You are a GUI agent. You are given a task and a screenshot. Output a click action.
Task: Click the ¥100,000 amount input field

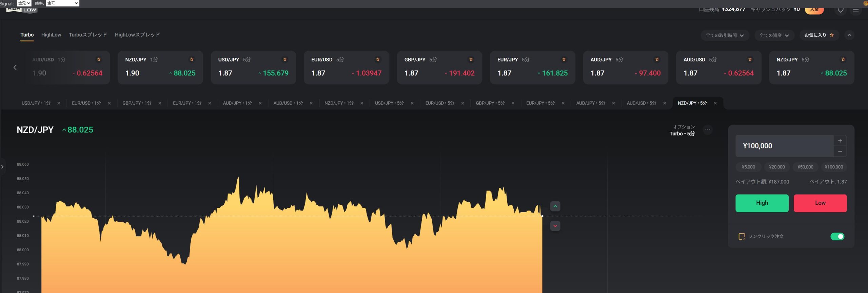(784, 146)
